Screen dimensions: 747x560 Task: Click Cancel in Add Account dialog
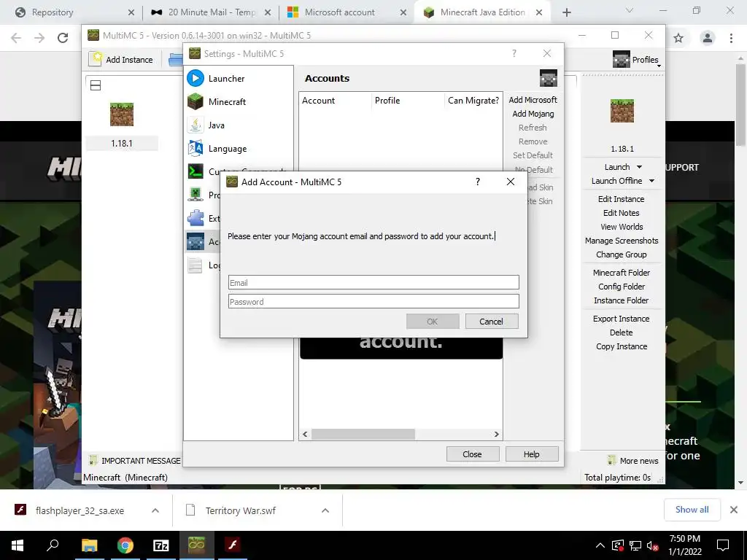491,322
